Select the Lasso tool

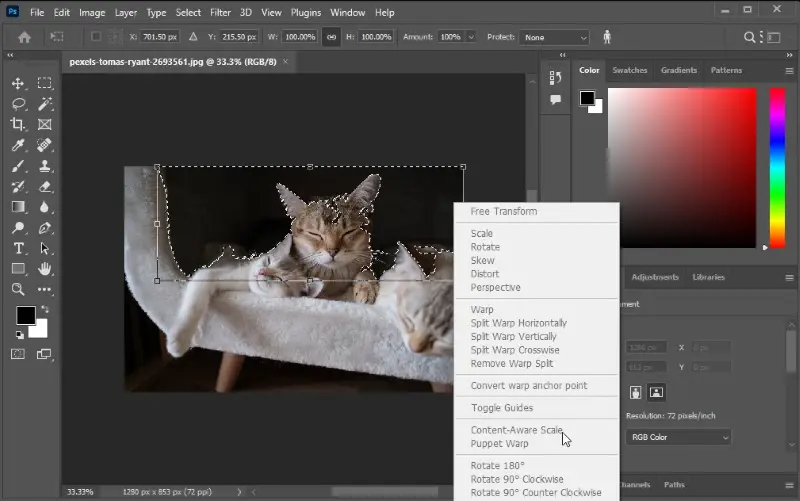tap(18, 104)
